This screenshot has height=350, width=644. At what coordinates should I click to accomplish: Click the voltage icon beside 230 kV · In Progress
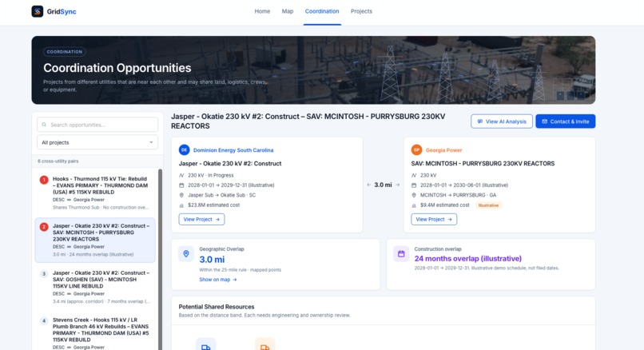[181, 176]
